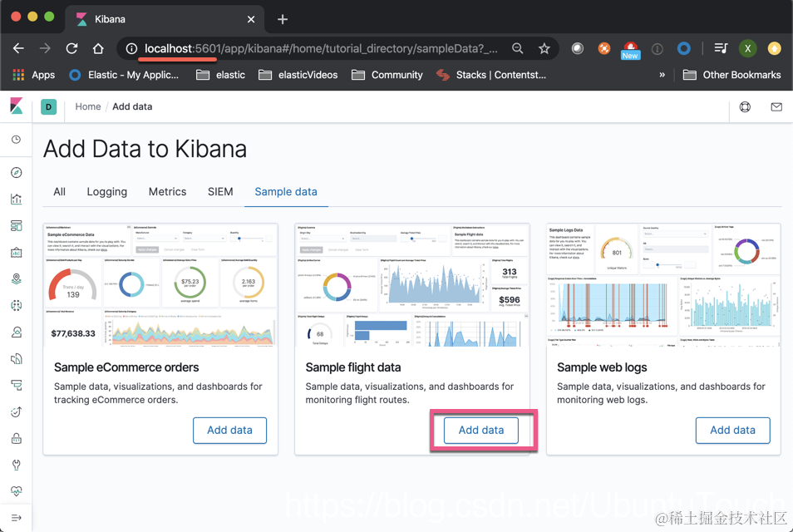
Task: Click the Kibana browser tab
Action: coord(165,19)
